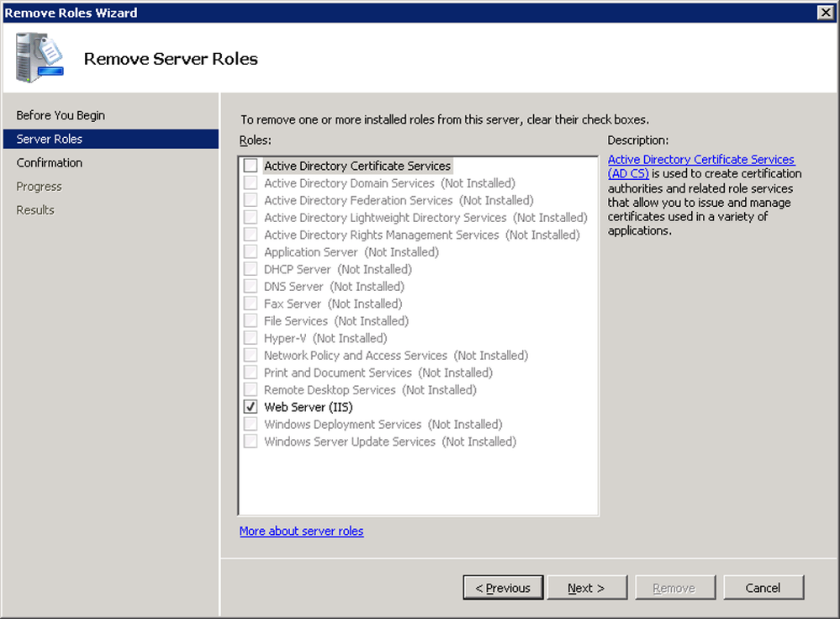Viewport: 840px width, 619px height.
Task: Toggle the Hyper-V checkbox
Action: (x=250, y=337)
